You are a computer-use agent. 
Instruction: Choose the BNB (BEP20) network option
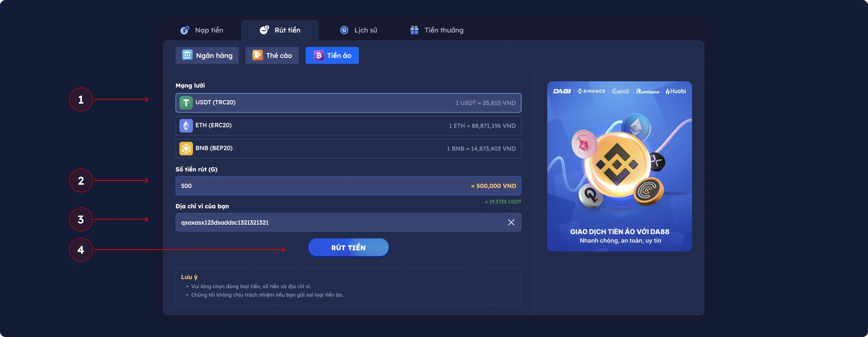click(348, 149)
